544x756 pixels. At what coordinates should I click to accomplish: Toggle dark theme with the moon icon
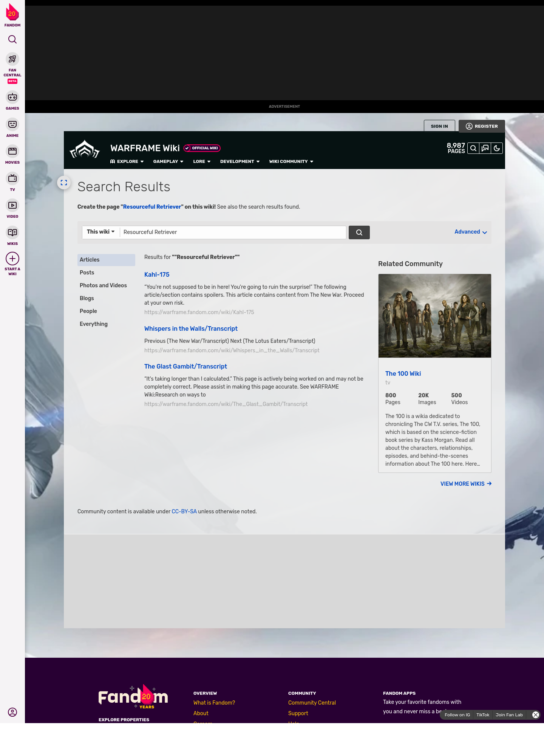tap(497, 148)
